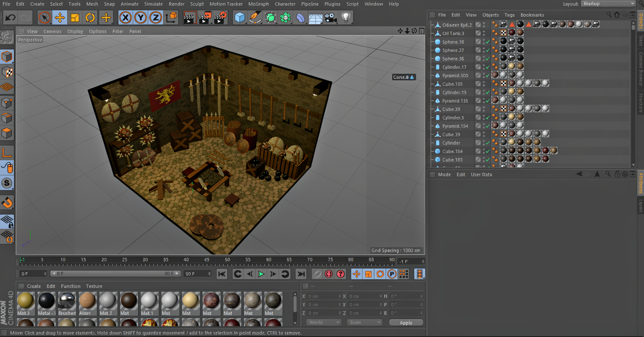Open the World coordinate dropdown
644x337 pixels.
[x=323, y=322]
